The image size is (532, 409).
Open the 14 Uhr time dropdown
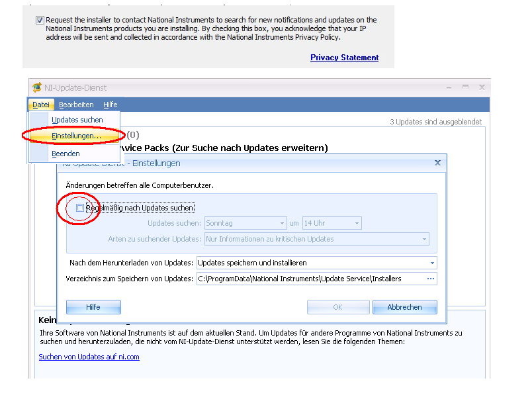332,223
